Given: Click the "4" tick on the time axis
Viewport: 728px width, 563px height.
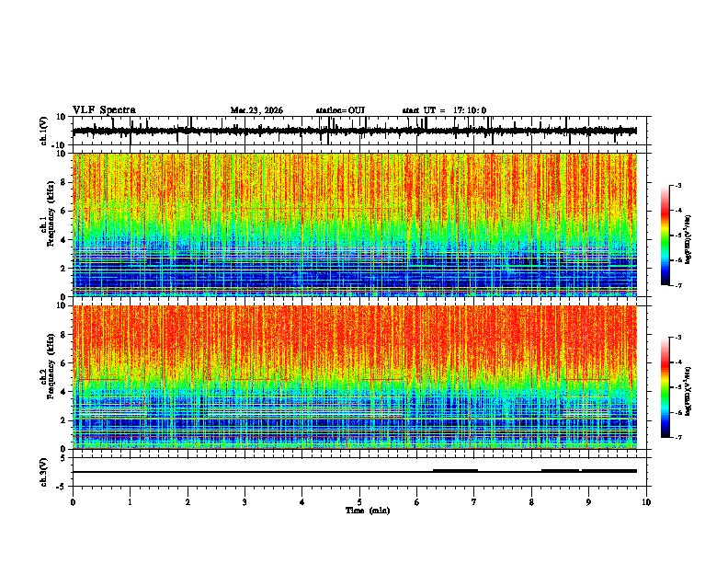Looking at the screenshot, I should click(x=302, y=502).
